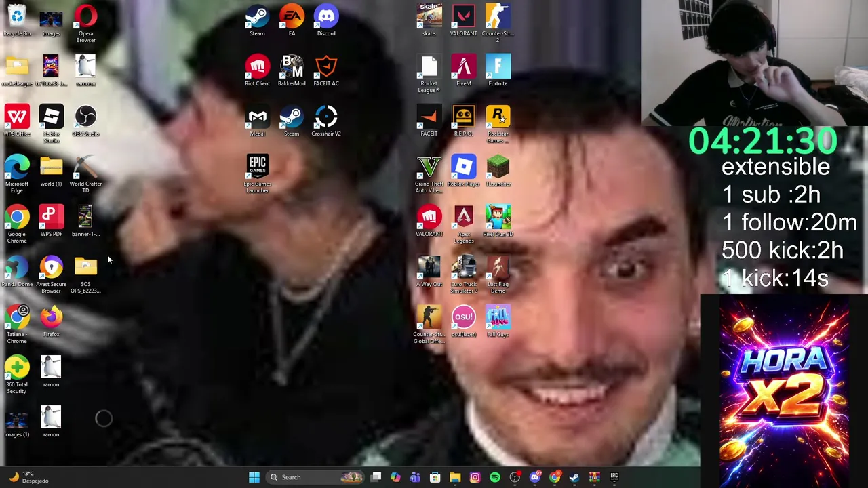
Task: Open Apex Legends desktop shortcut
Action: coord(464,224)
